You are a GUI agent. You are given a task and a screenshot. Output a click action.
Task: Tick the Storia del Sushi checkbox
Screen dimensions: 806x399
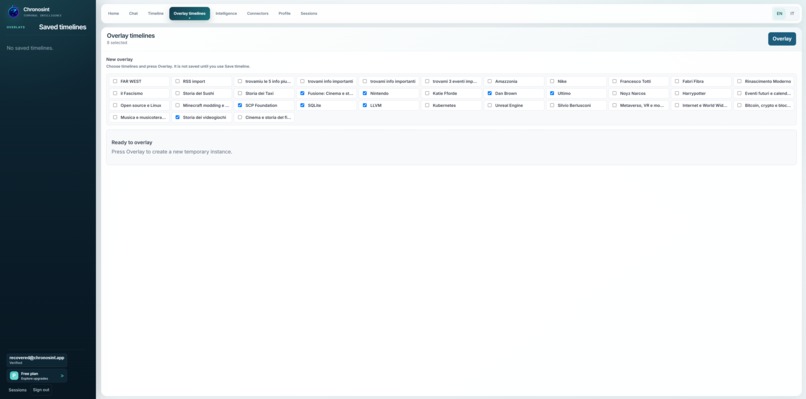[177, 93]
